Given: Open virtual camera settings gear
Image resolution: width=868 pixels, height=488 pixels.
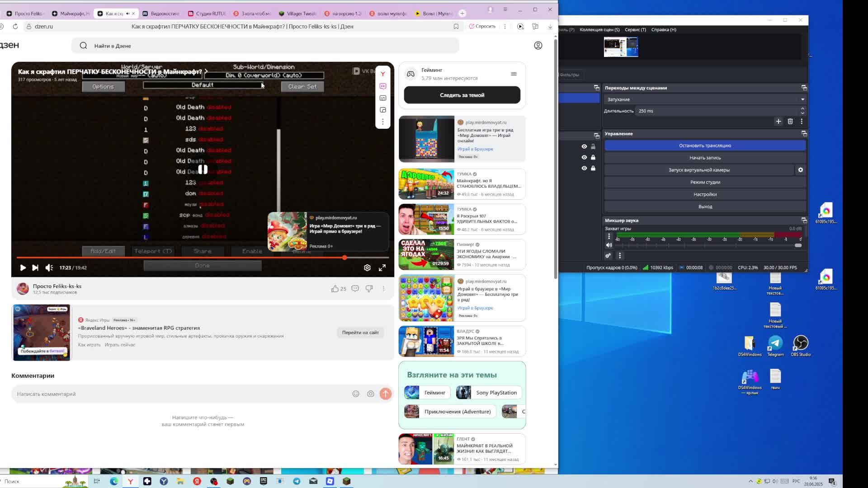Looking at the screenshot, I should [x=800, y=170].
